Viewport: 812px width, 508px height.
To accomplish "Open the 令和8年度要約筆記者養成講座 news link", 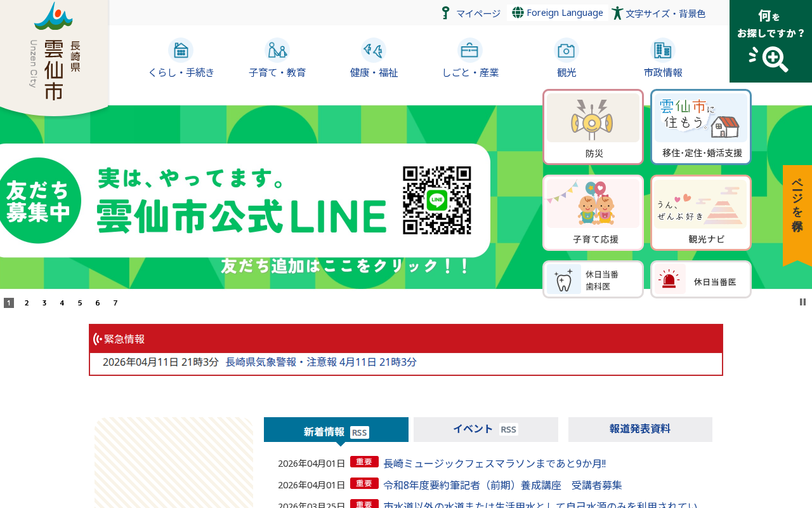I will [x=502, y=485].
